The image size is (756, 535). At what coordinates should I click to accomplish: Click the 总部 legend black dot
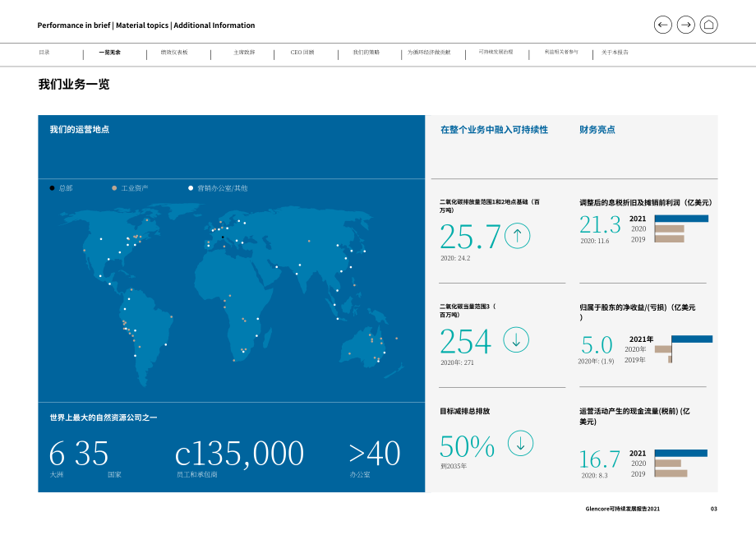coord(52,188)
